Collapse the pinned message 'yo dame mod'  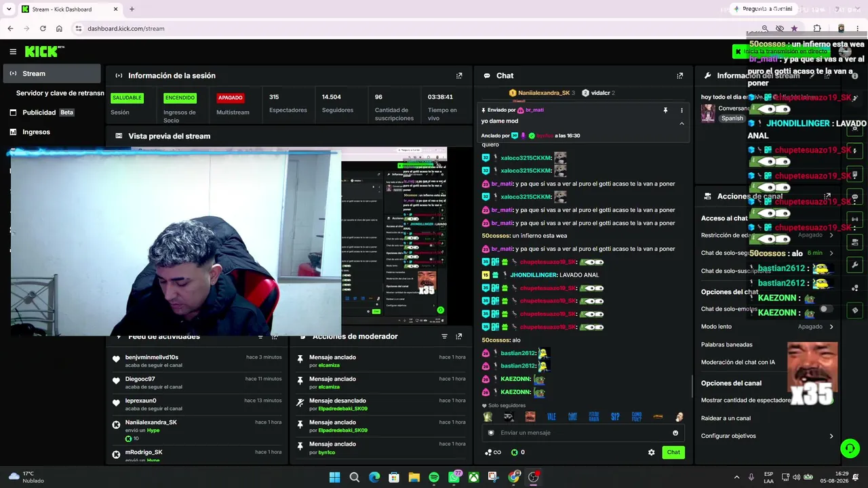(682, 123)
